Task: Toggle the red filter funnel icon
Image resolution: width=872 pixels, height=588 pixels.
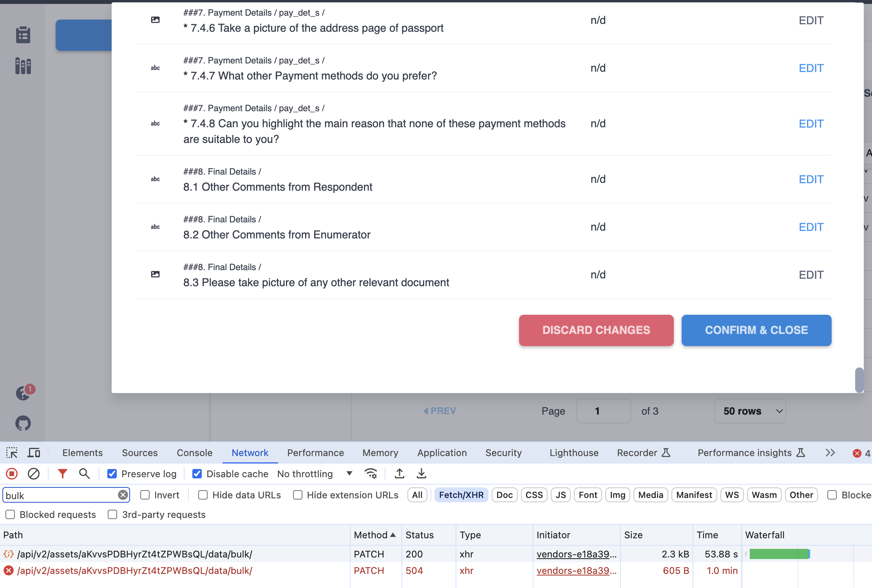Action: point(62,474)
